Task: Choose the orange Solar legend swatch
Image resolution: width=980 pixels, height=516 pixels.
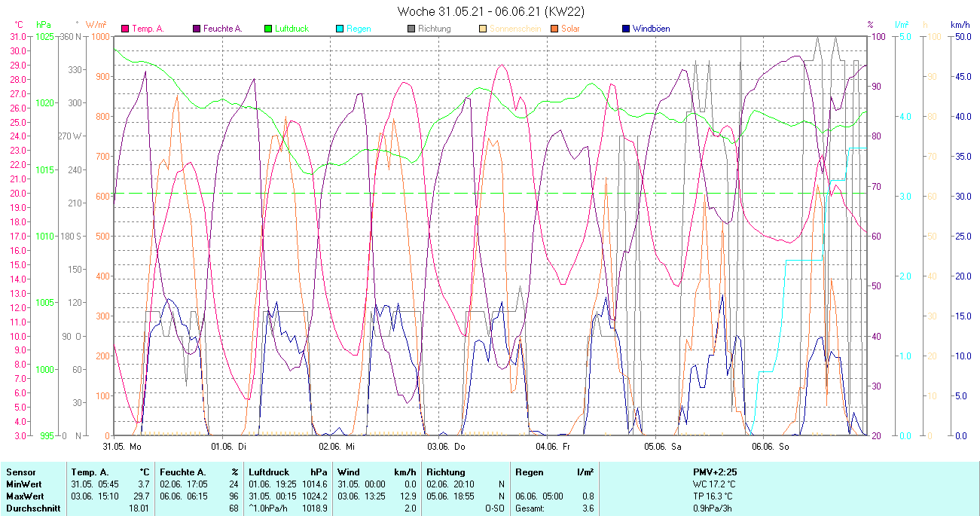Action: click(x=554, y=29)
